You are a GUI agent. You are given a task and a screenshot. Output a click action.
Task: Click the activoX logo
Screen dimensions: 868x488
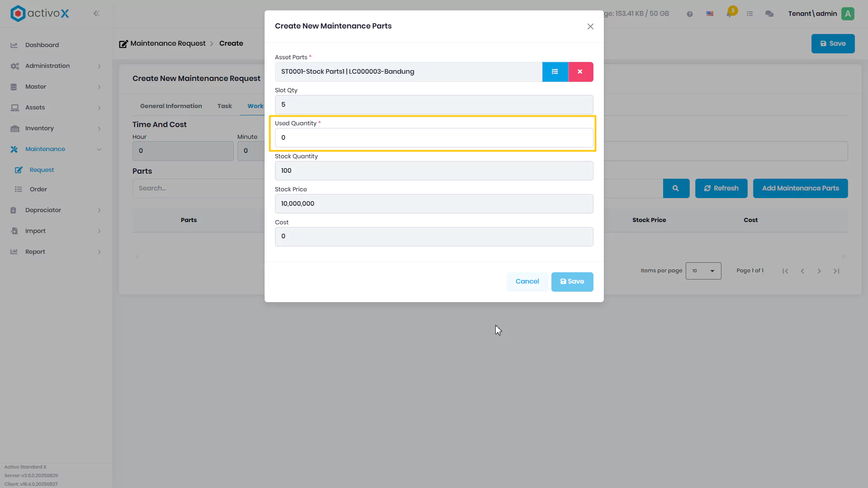click(x=40, y=14)
